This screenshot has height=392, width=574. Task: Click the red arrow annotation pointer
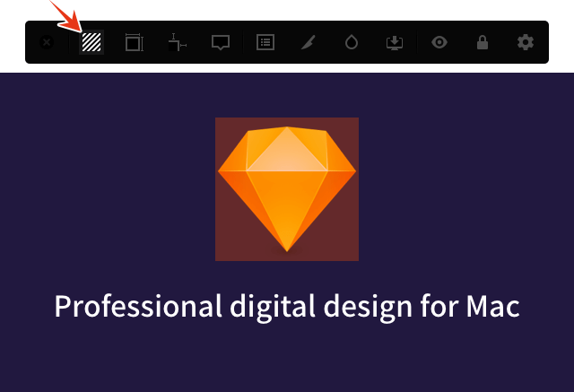coord(65,15)
